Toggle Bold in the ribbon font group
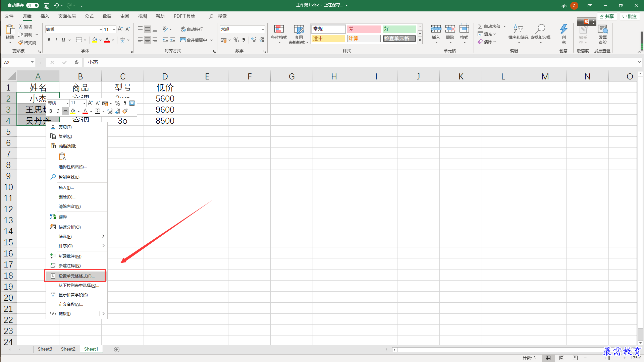This screenshot has width=644, height=362. [49, 40]
